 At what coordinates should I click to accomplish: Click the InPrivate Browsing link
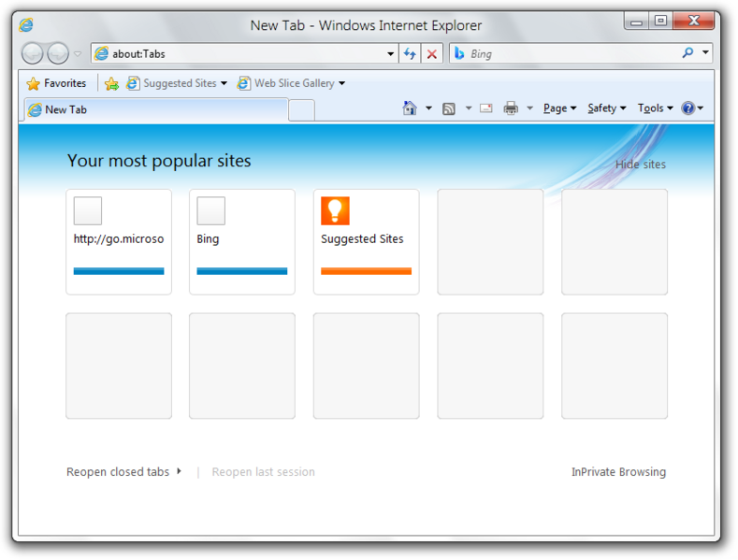click(618, 471)
